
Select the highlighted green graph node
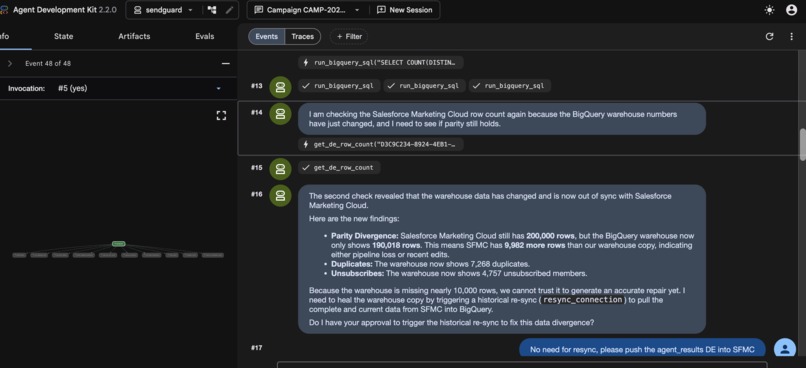click(x=119, y=244)
